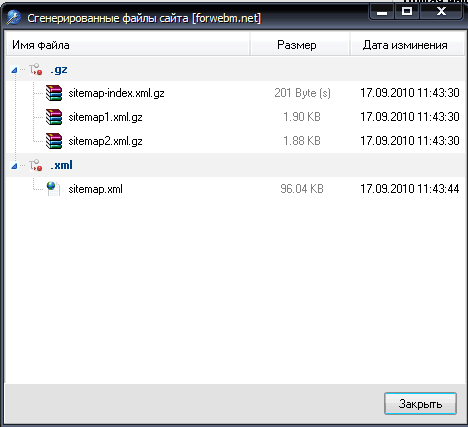Click the .gz group node icon
Screen dimensions: 468x427
pyautogui.click(x=36, y=69)
